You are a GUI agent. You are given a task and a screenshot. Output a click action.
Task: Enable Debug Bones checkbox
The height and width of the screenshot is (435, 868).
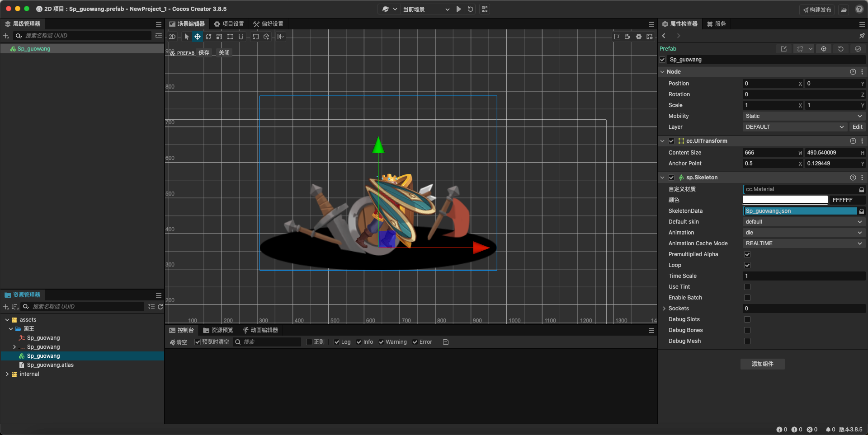pos(747,330)
